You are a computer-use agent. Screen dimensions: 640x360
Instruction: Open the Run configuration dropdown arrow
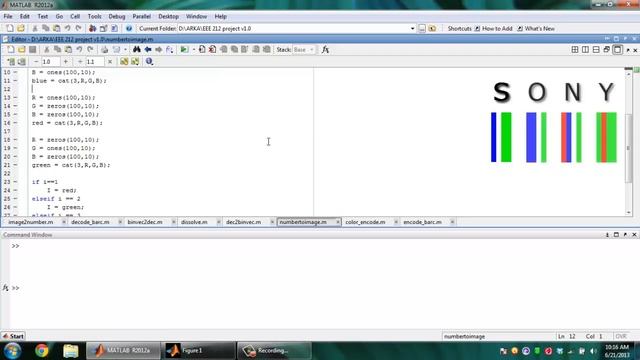click(x=193, y=49)
